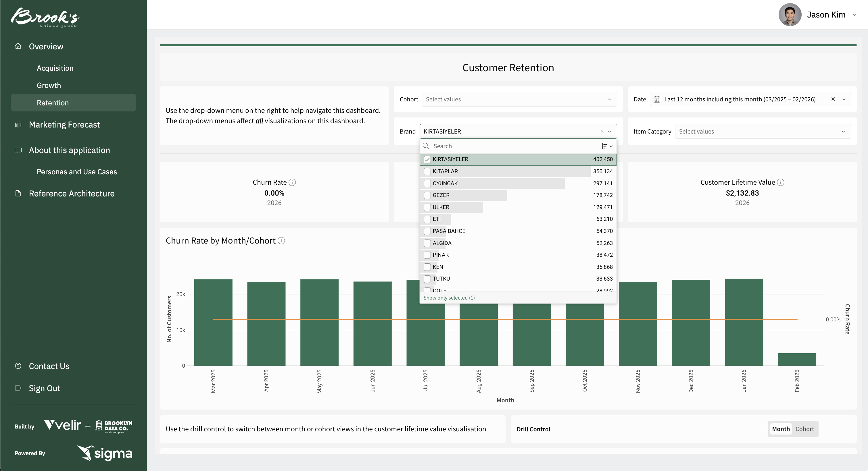Click the Customer Lifetime Value info icon

click(x=780, y=182)
